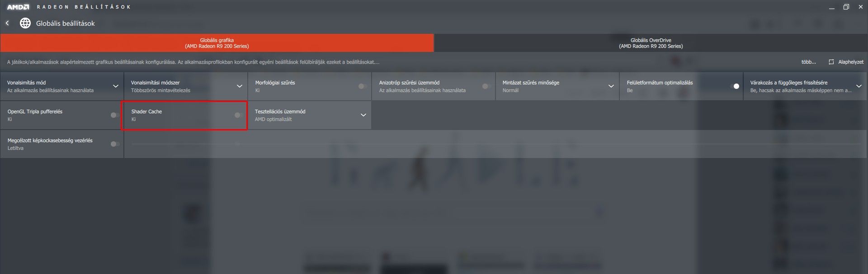Enable OpenGL Tripla pufferelés switch
This screenshot has height=274, width=868.
(115, 115)
